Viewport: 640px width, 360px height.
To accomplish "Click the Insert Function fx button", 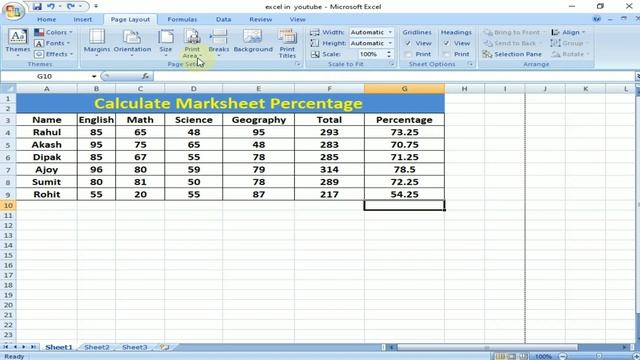I will click(x=146, y=76).
